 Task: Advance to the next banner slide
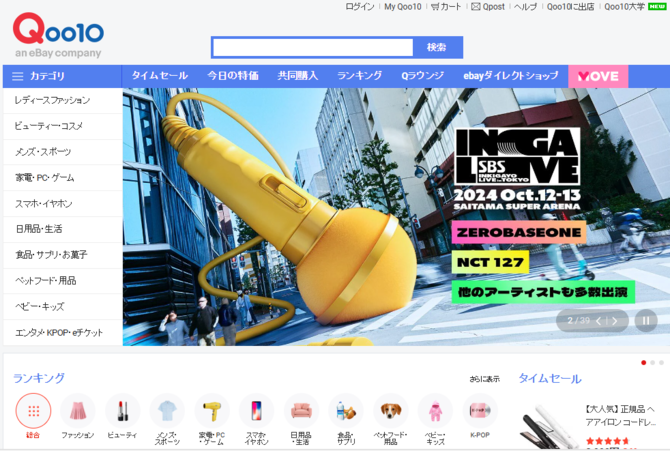(615, 321)
